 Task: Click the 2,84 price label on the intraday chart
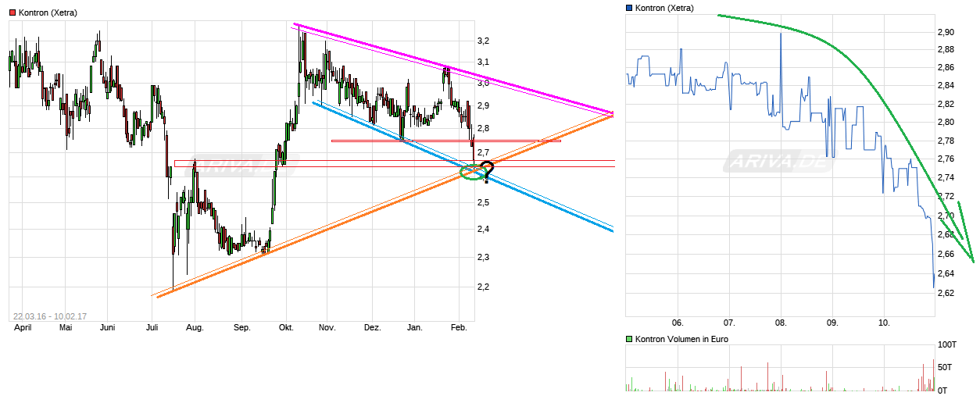(x=945, y=86)
